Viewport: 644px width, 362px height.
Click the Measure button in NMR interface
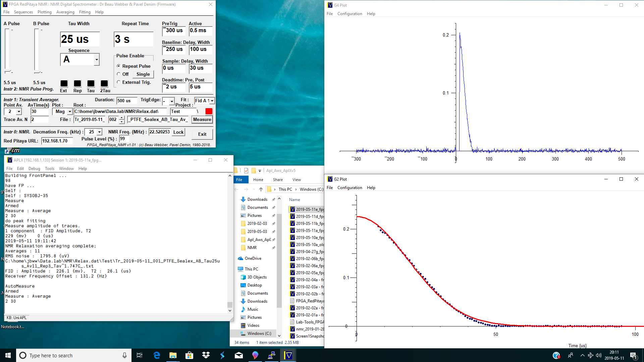(x=202, y=119)
